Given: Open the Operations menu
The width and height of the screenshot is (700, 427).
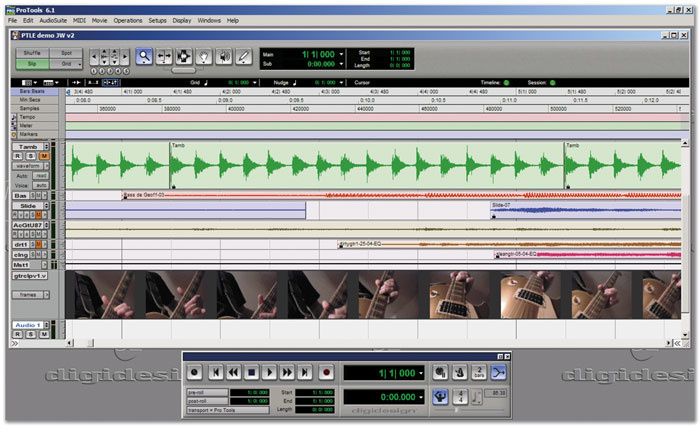Looking at the screenshot, I should point(127,20).
